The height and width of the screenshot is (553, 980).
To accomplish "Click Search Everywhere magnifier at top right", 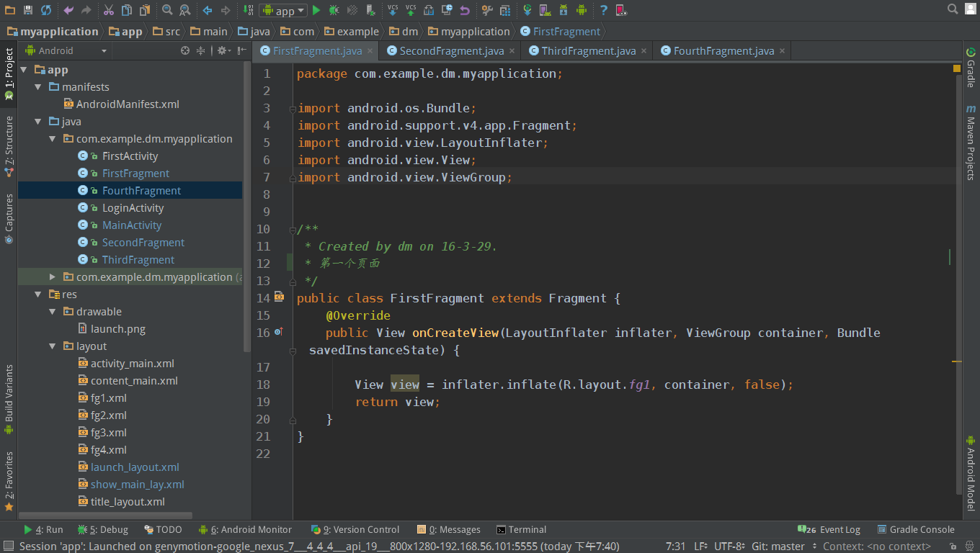I will click(x=953, y=9).
